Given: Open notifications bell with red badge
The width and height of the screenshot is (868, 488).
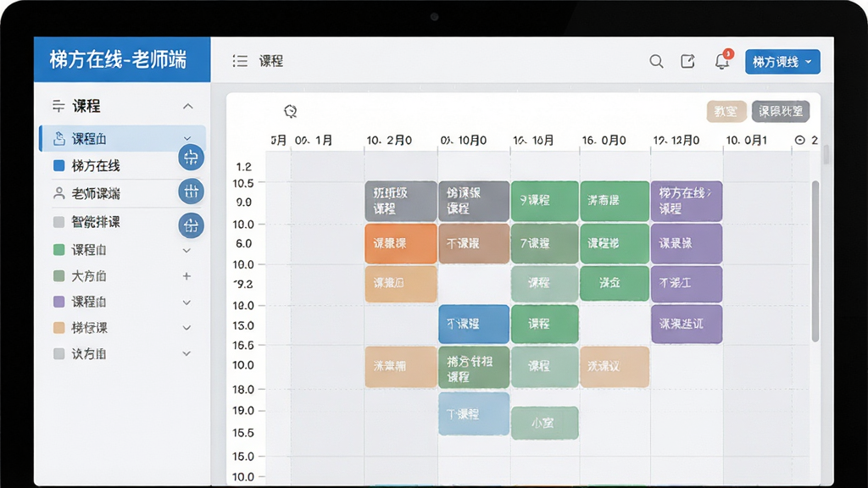Looking at the screenshot, I should pyautogui.click(x=722, y=61).
